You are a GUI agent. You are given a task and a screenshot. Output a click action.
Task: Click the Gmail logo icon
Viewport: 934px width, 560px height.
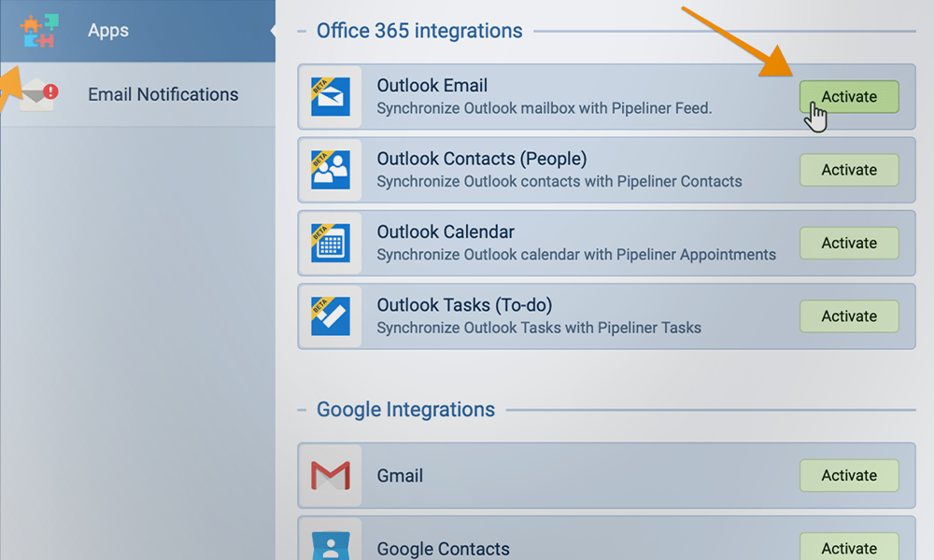(x=330, y=476)
